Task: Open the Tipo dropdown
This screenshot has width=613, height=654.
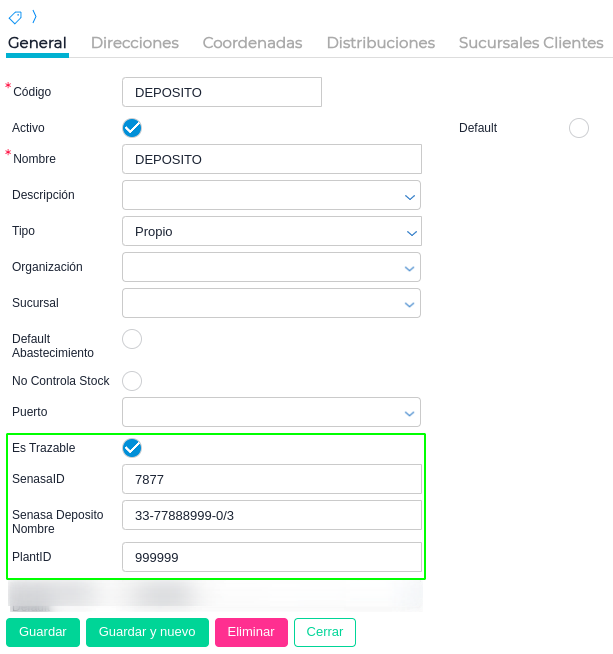Action: [x=411, y=232]
